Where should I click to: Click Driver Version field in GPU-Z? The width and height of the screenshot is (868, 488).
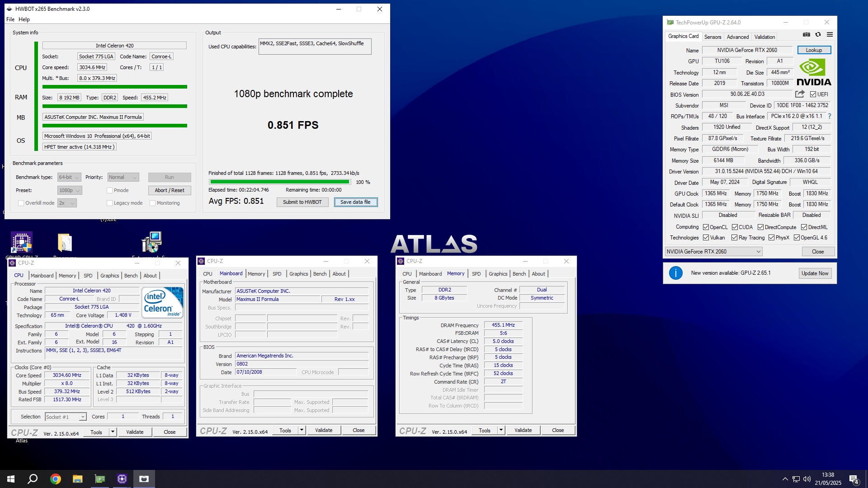766,171
